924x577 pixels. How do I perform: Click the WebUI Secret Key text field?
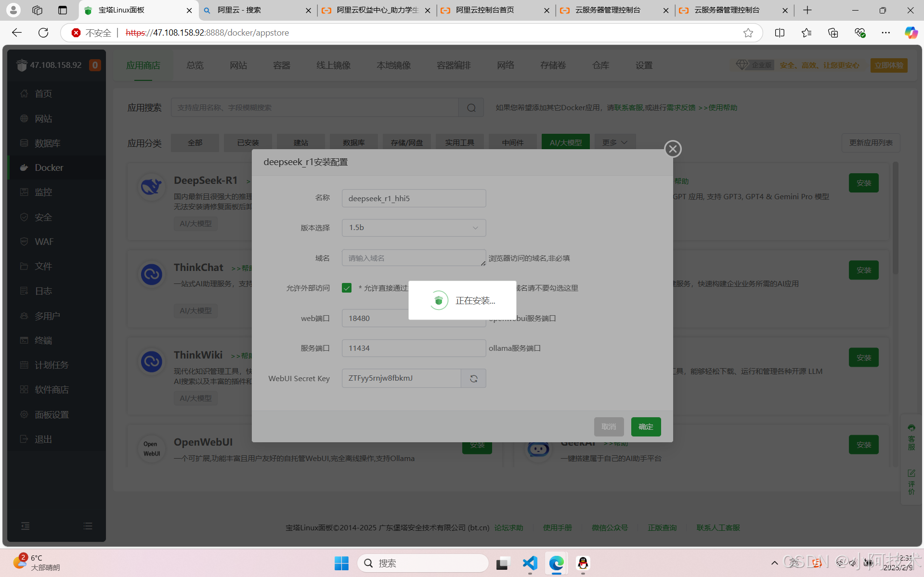coord(401,378)
